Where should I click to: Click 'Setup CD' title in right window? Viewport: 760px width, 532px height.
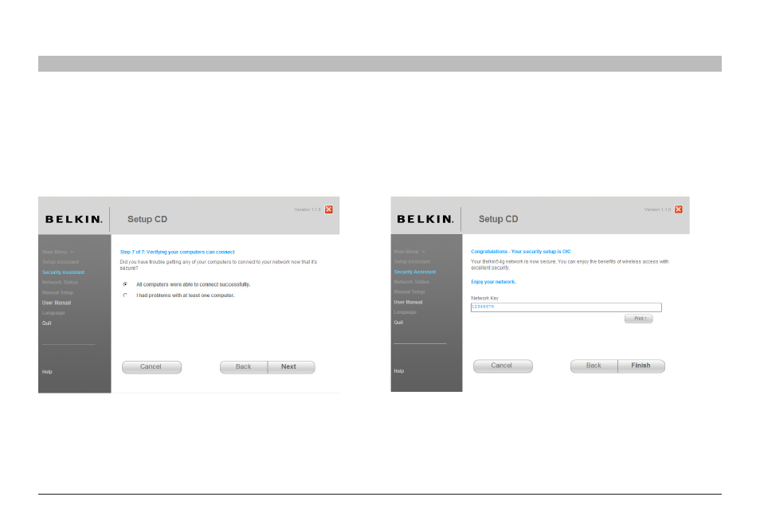click(x=498, y=219)
